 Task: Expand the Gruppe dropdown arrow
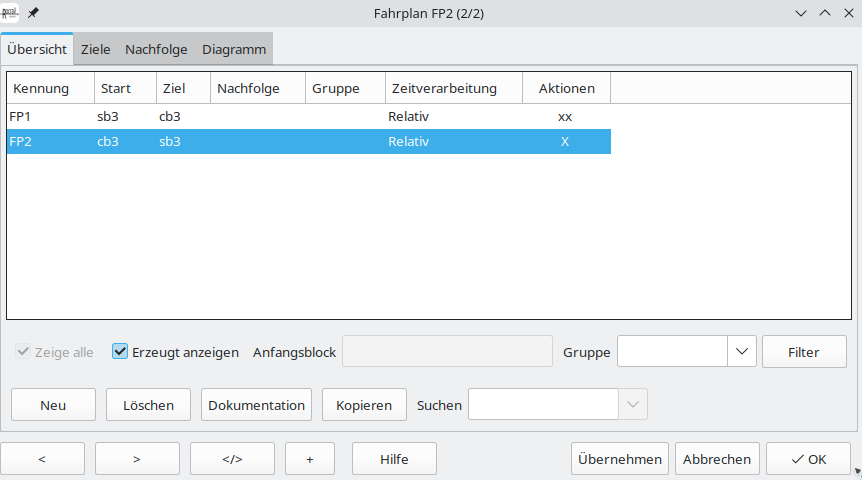[x=741, y=351]
